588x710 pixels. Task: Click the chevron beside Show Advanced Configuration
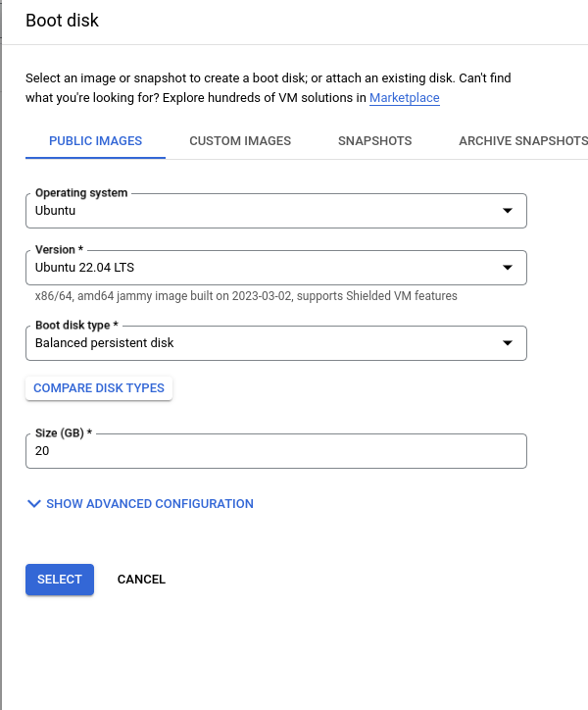tap(34, 503)
